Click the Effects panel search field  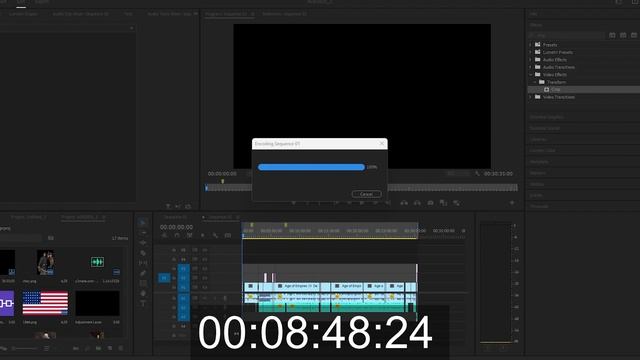[x=567, y=36]
